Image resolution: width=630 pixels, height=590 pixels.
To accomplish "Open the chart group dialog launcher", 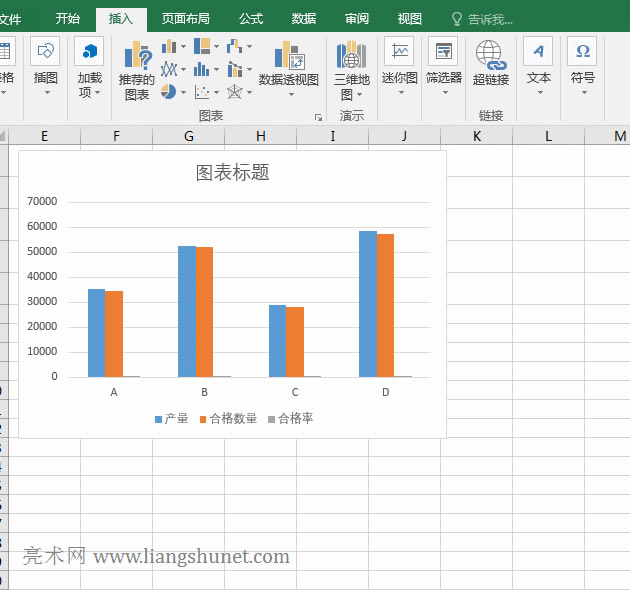I will [318, 117].
